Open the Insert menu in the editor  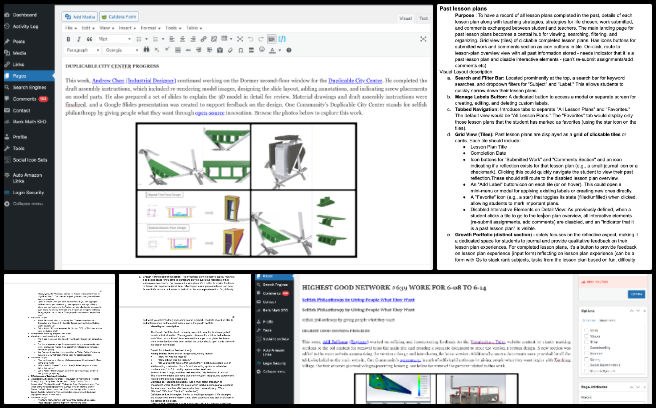126,28
